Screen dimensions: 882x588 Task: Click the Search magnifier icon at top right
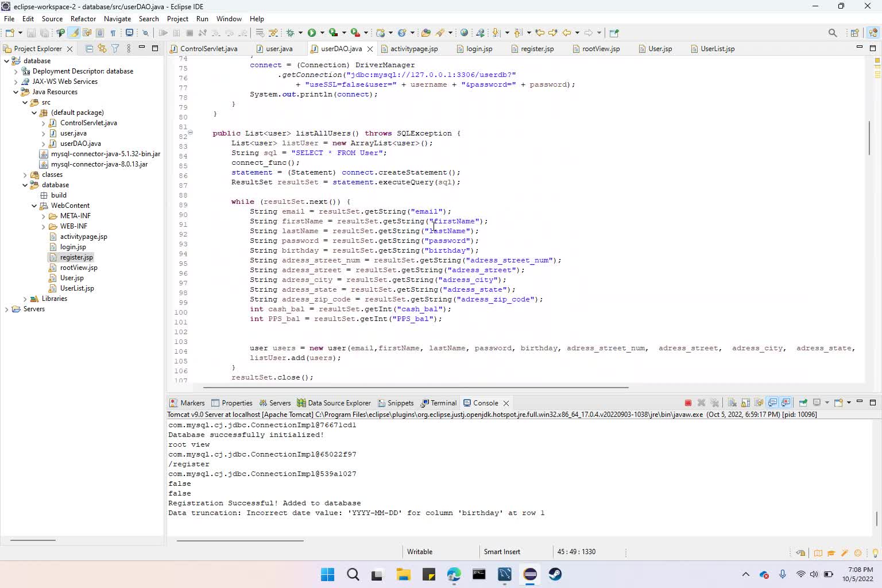tap(833, 33)
